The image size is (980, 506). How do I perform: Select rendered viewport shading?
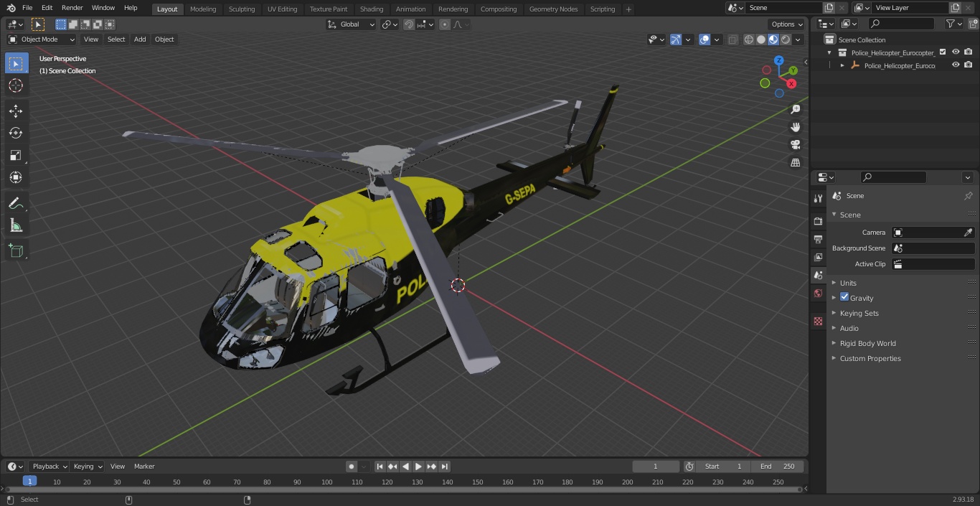tap(786, 39)
